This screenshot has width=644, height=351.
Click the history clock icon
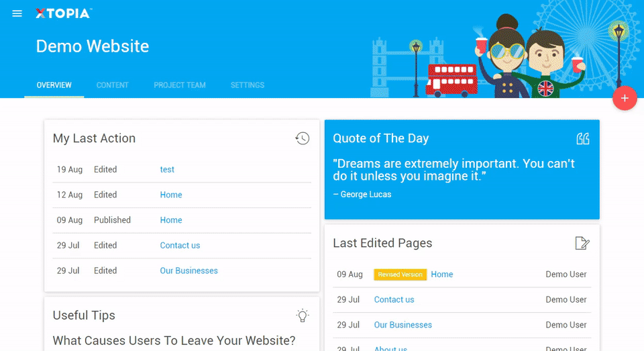[303, 138]
